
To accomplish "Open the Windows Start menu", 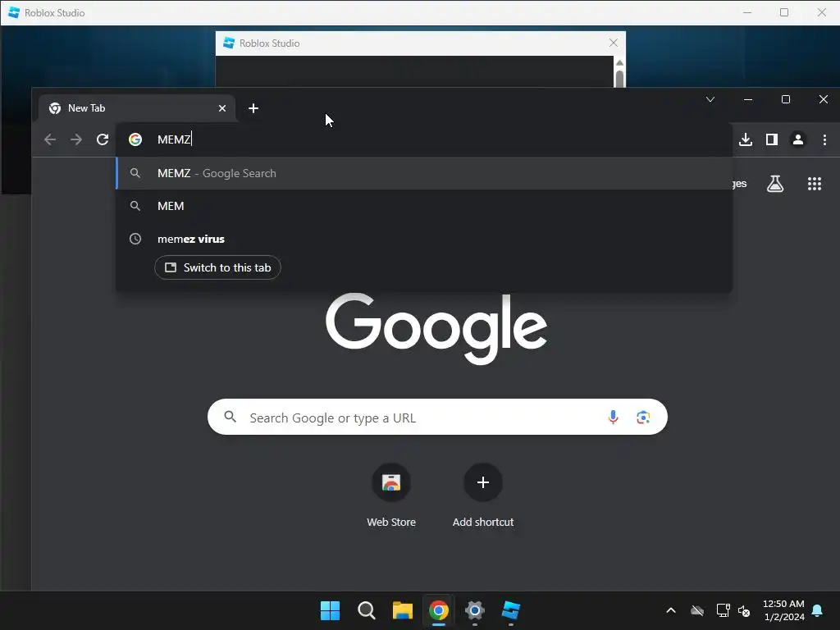I will tap(330, 610).
